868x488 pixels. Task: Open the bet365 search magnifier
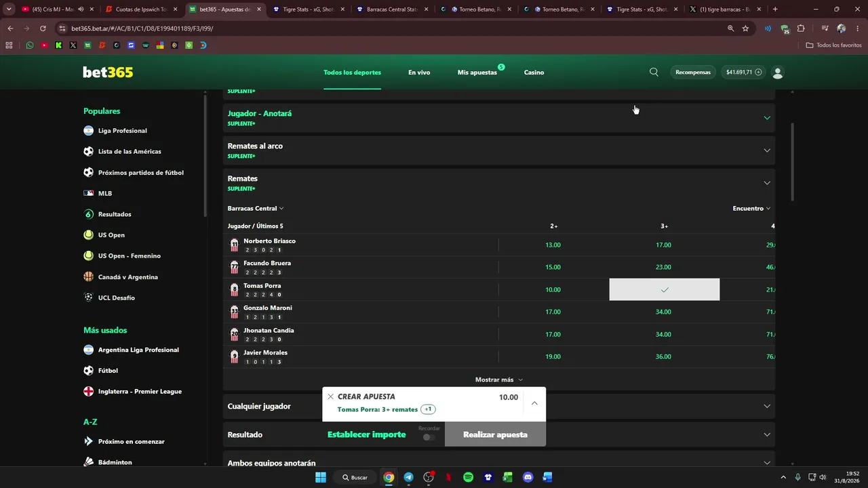tap(654, 72)
